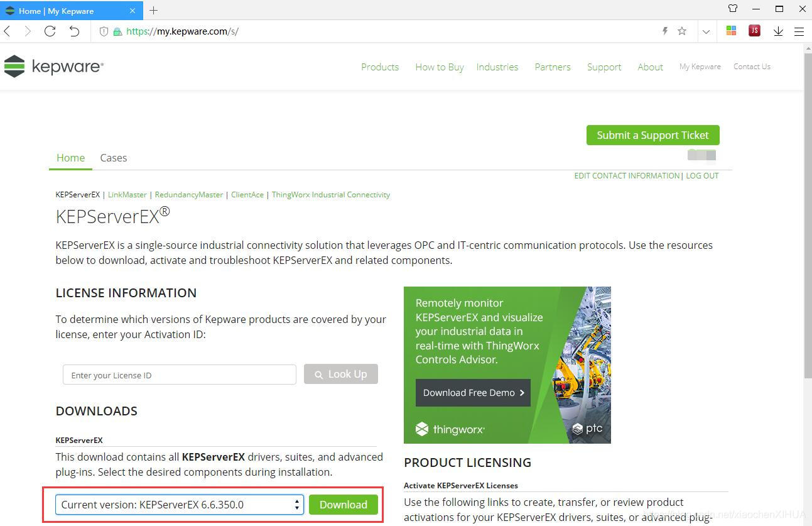812x526 pixels.
Task: Click My Kepware link in header
Action: [700, 67]
